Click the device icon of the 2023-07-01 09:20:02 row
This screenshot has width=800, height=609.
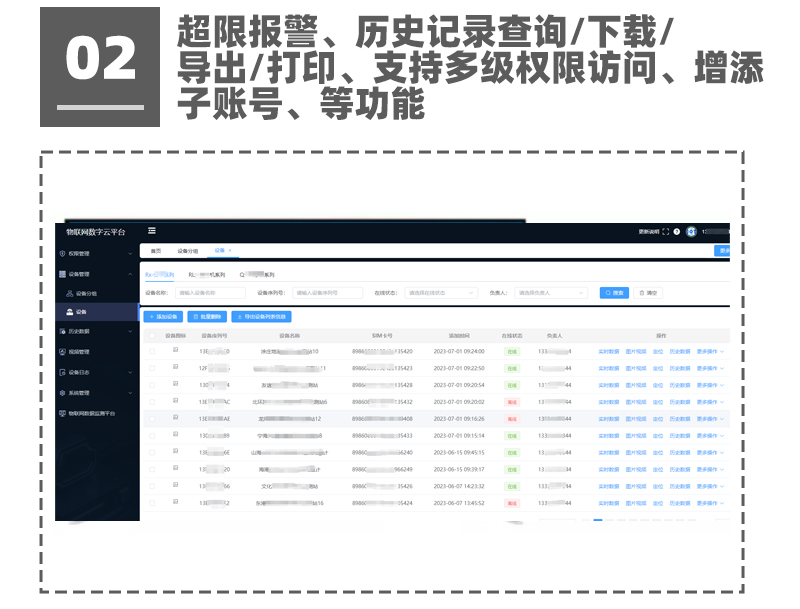175,400
